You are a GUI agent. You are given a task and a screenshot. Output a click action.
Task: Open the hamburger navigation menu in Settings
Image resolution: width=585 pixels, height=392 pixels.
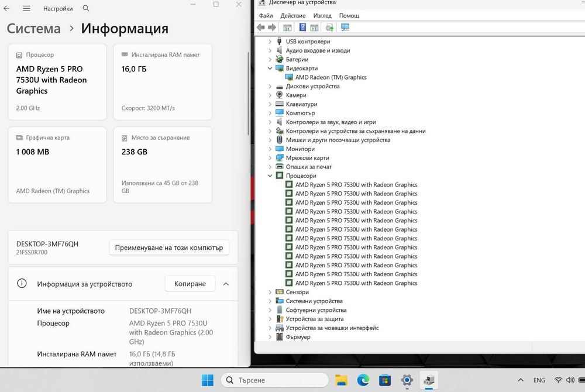(x=26, y=8)
